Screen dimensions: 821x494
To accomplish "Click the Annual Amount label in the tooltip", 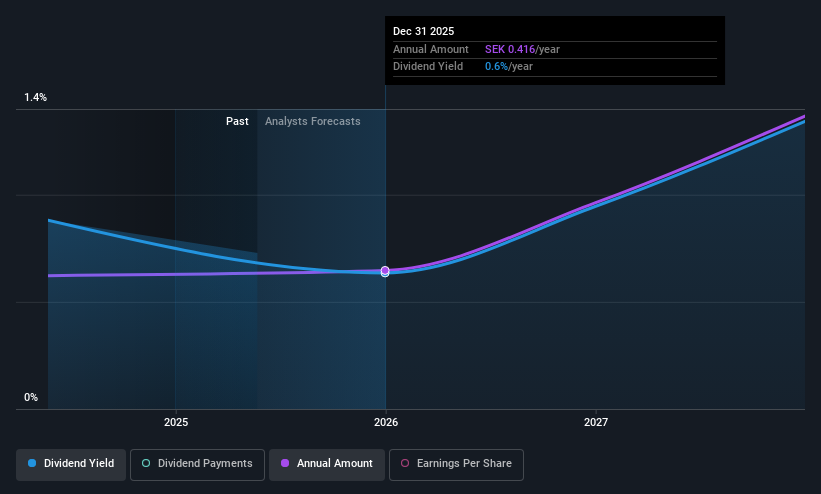I will [x=430, y=49].
